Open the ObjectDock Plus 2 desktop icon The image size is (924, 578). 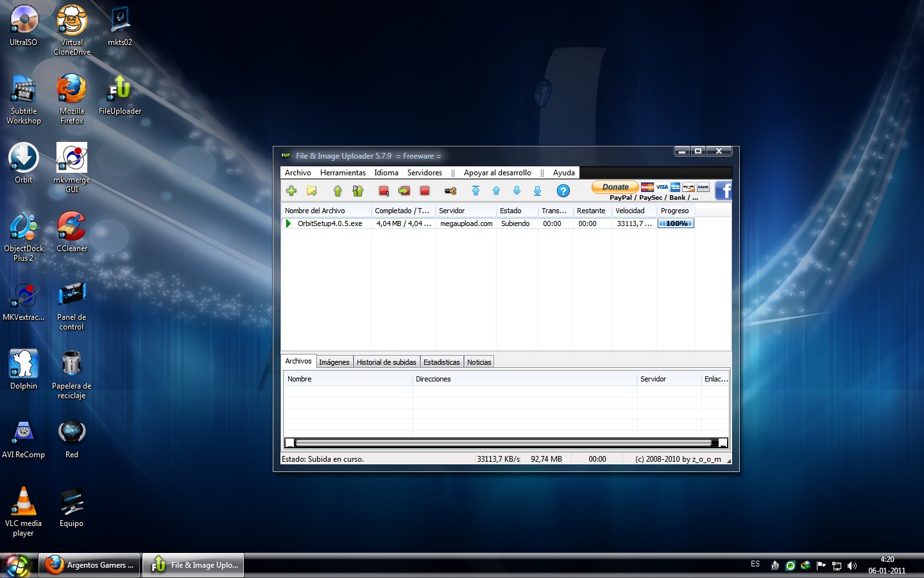tap(24, 236)
